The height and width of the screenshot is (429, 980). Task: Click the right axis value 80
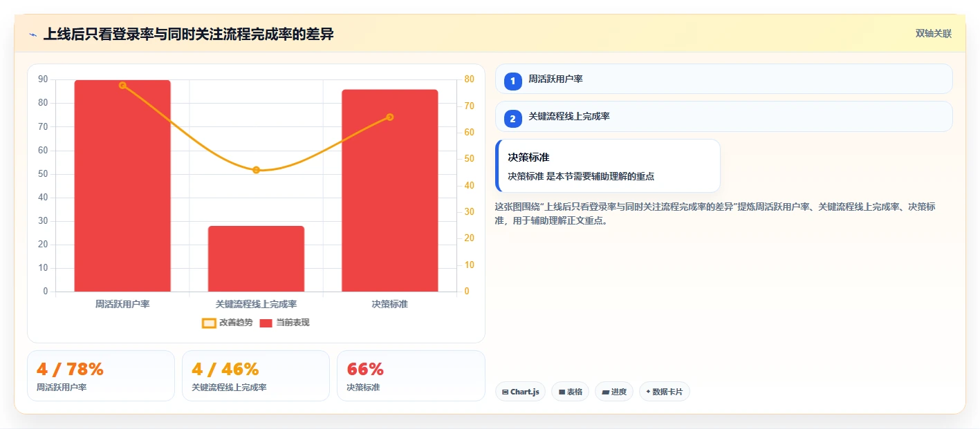tap(470, 79)
